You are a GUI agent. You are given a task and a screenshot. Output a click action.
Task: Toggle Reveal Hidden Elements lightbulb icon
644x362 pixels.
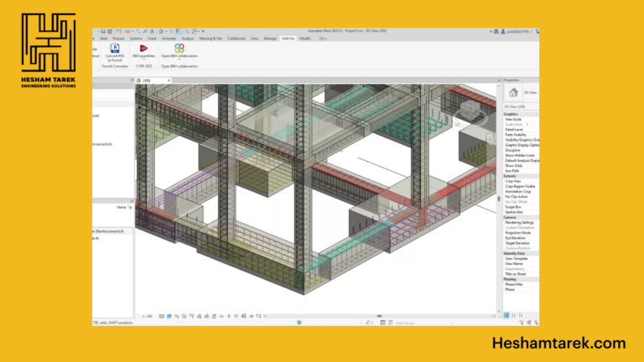229,316
